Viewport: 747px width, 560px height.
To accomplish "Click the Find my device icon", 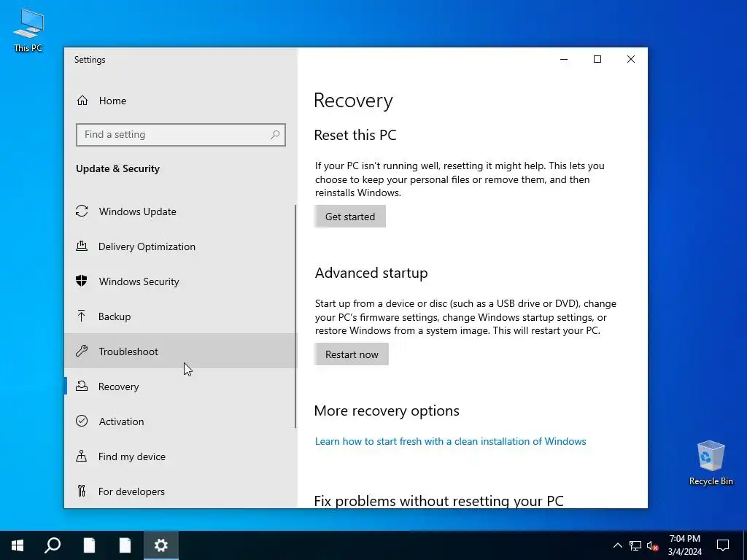I will (82, 456).
